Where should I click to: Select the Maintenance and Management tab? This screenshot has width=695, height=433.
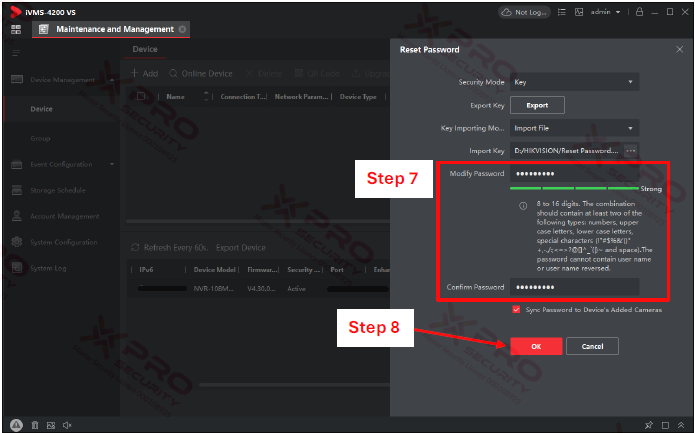111,29
